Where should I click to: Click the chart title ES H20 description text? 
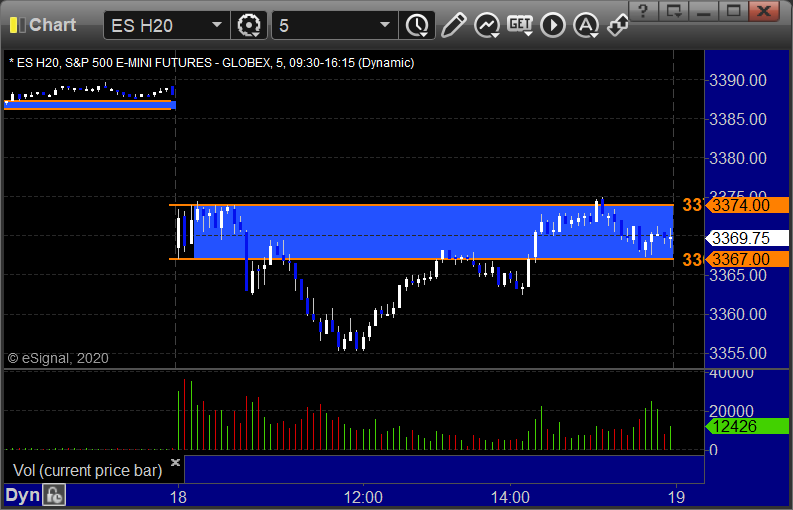pyautogui.click(x=211, y=63)
